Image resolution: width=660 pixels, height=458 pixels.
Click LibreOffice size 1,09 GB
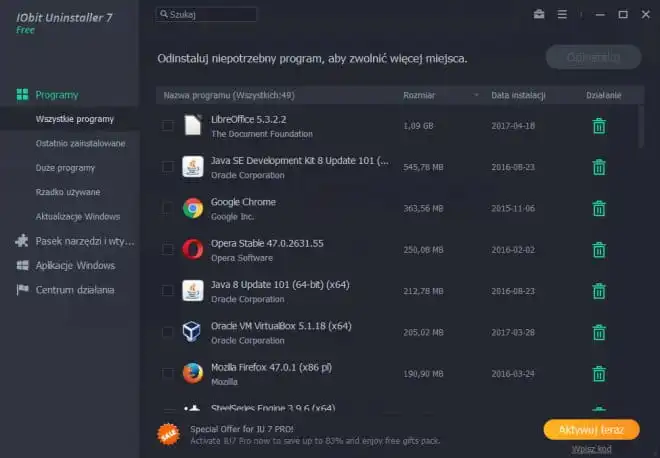(418, 126)
